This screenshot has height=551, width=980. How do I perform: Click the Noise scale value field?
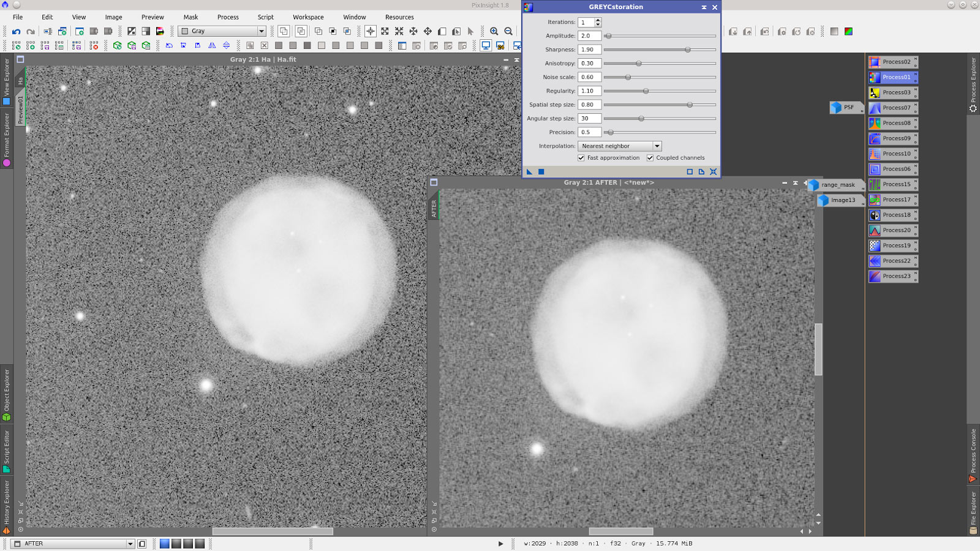[589, 77]
